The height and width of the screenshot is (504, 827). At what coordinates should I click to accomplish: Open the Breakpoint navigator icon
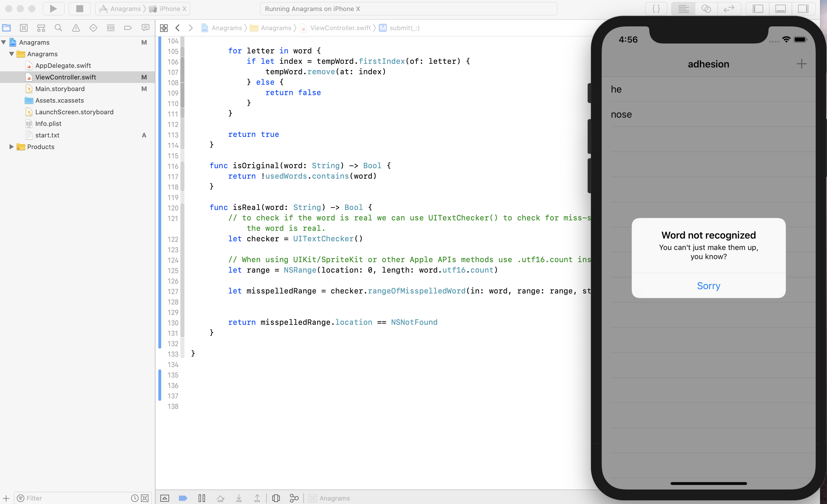[x=128, y=28]
